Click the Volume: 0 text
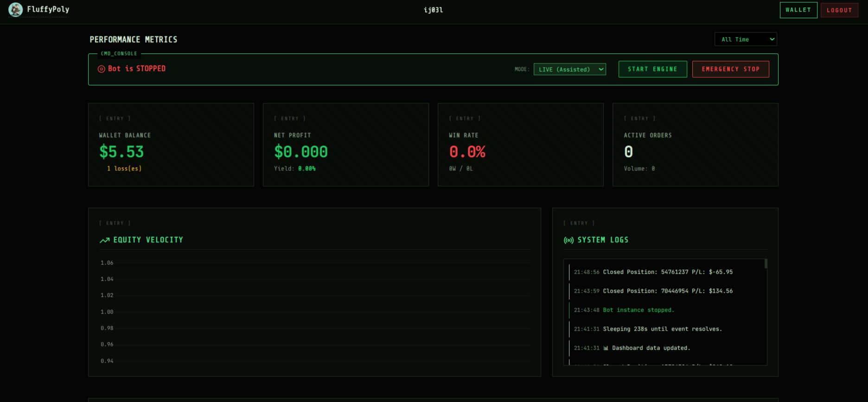Image resolution: width=868 pixels, height=402 pixels. click(x=639, y=169)
